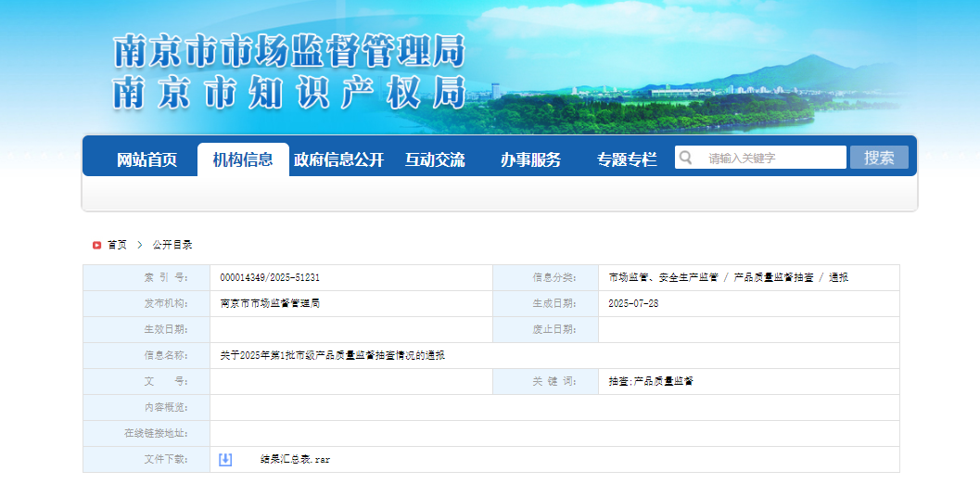The width and height of the screenshot is (980, 484).
Task: Go to the 互动交流 section
Action: (x=435, y=159)
